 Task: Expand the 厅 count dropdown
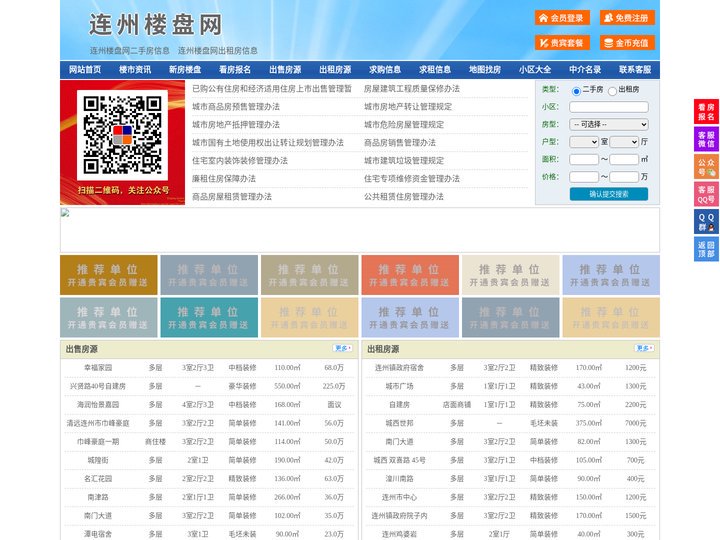[624, 142]
